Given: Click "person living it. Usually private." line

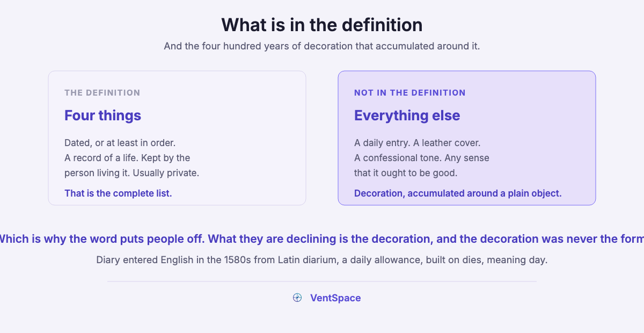Looking at the screenshot, I should pos(132,173).
